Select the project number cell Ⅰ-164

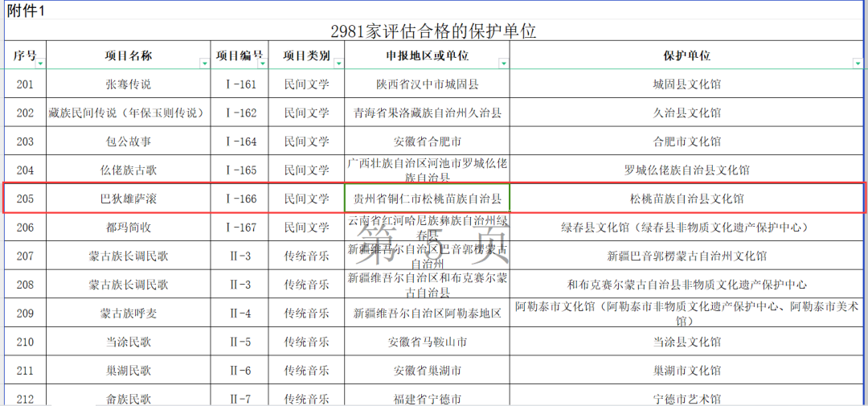coord(239,141)
